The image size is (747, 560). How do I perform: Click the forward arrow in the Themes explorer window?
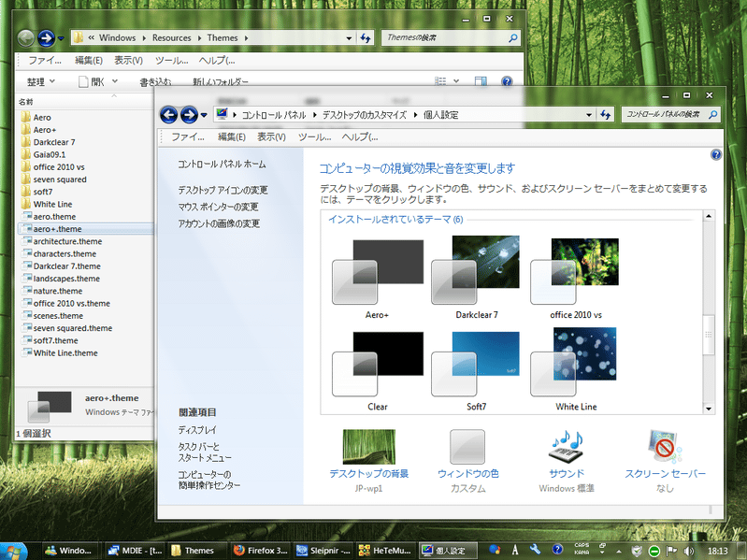pos(46,38)
